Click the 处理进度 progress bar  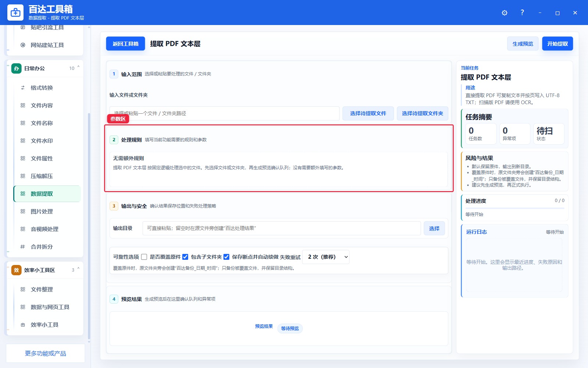click(515, 208)
